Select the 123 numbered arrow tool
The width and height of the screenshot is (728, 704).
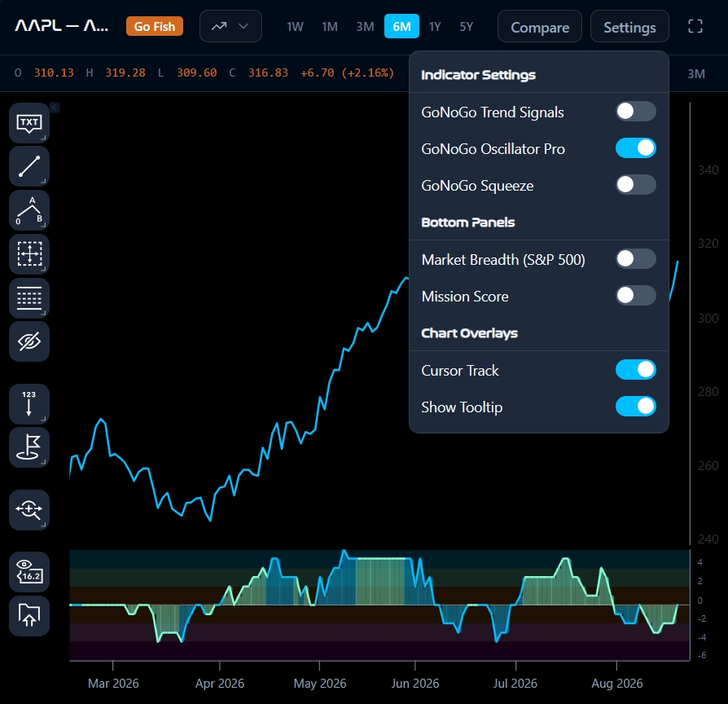pyautogui.click(x=29, y=404)
